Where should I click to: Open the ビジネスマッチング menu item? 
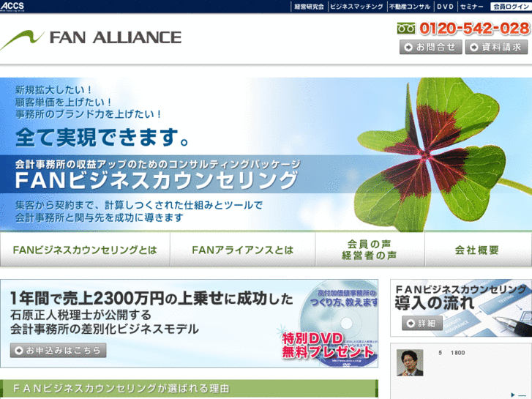pyautogui.click(x=356, y=7)
